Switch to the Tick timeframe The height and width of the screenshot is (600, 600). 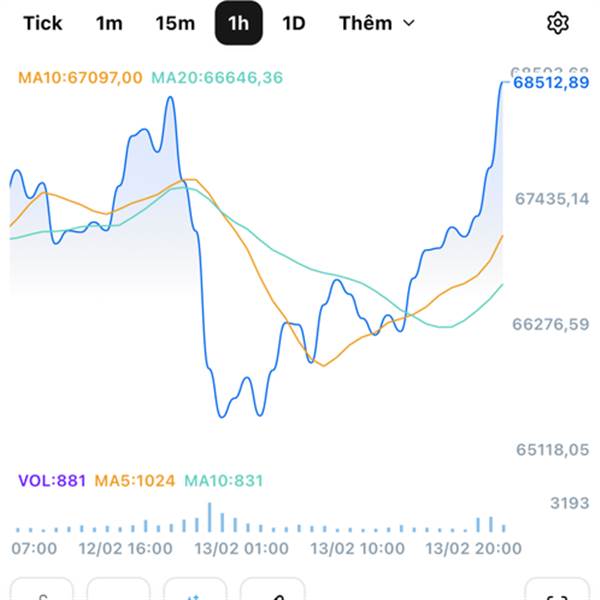click(42, 23)
